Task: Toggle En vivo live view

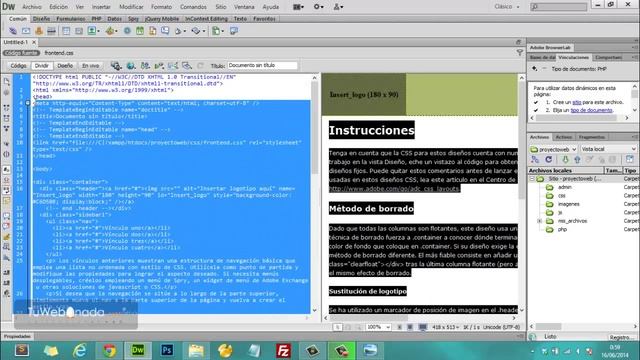Action: [x=91, y=65]
